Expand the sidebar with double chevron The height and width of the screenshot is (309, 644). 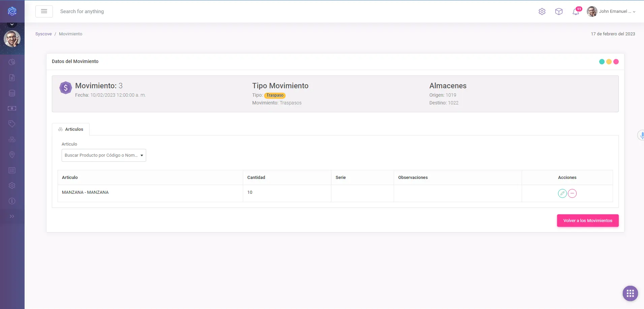pos(12,216)
